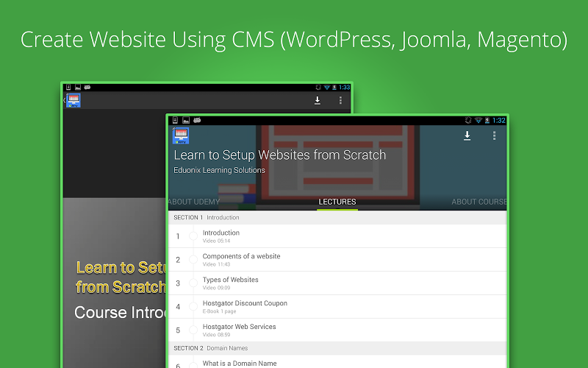Switch to the ABOUT UDEMY tab

[194, 202]
